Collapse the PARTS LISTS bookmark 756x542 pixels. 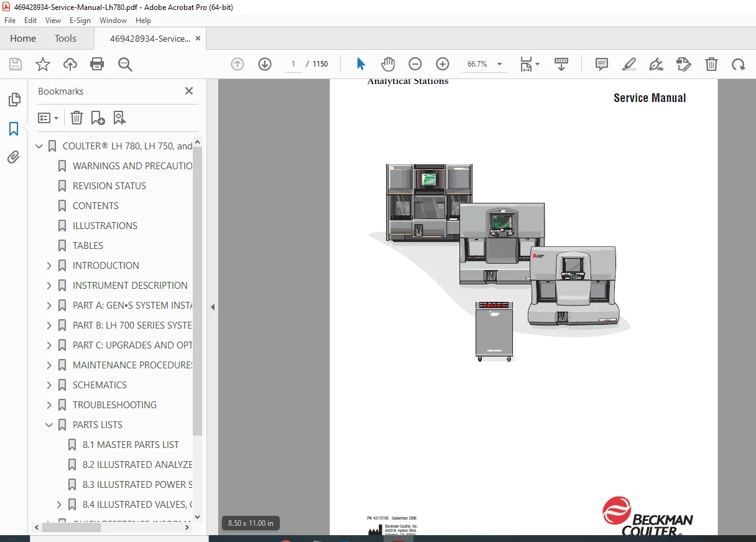[49, 425]
